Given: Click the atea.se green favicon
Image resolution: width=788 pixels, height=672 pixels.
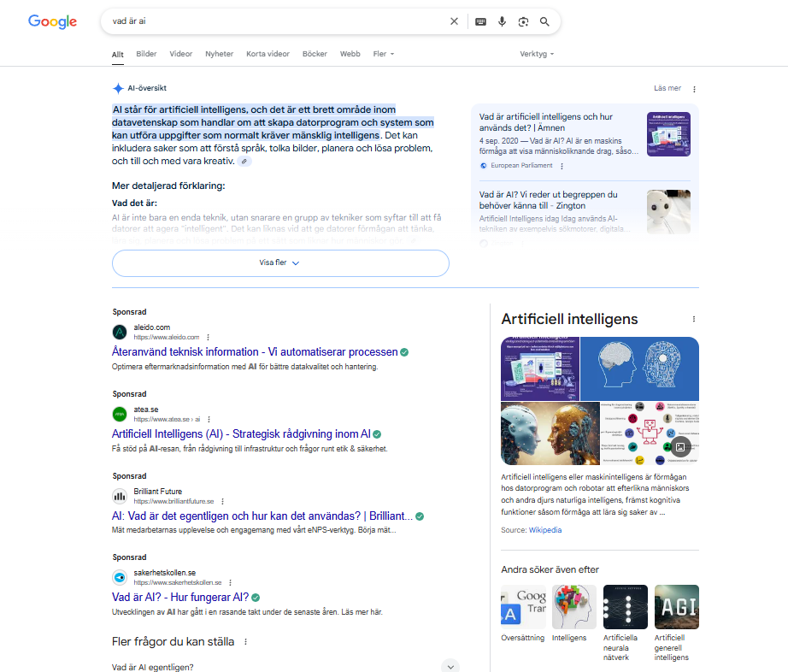Looking at the screenshot, I should 120,414.
